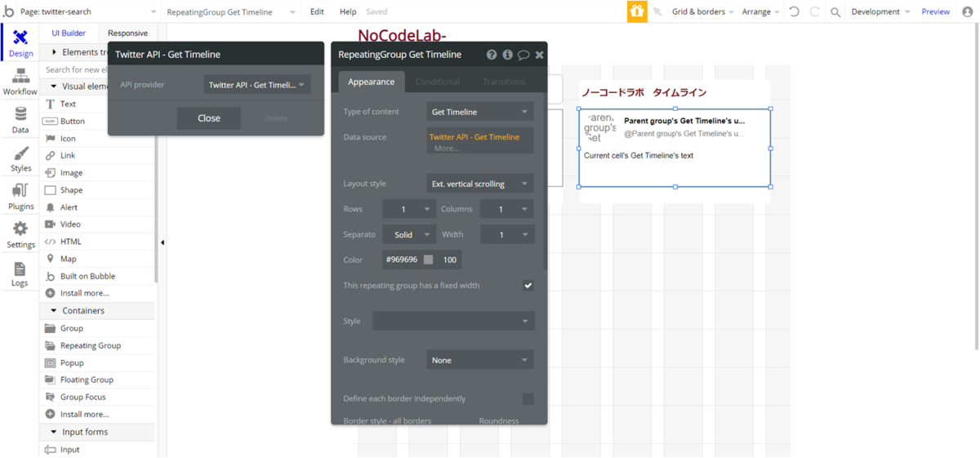980x458 pixels.
Task: Switch to the UI Builder tab
Action: click(x=69, y=33)
